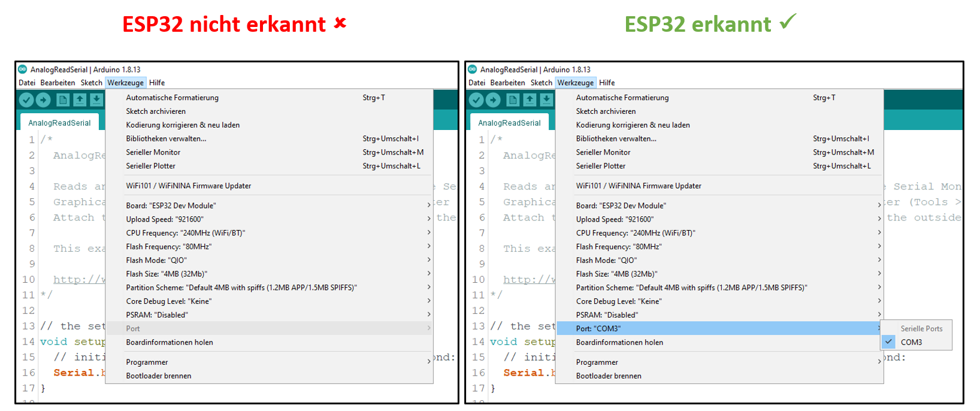Select the checked COM3 serial port entry
The image size is (980, 411).
click(x=911, y=342)
